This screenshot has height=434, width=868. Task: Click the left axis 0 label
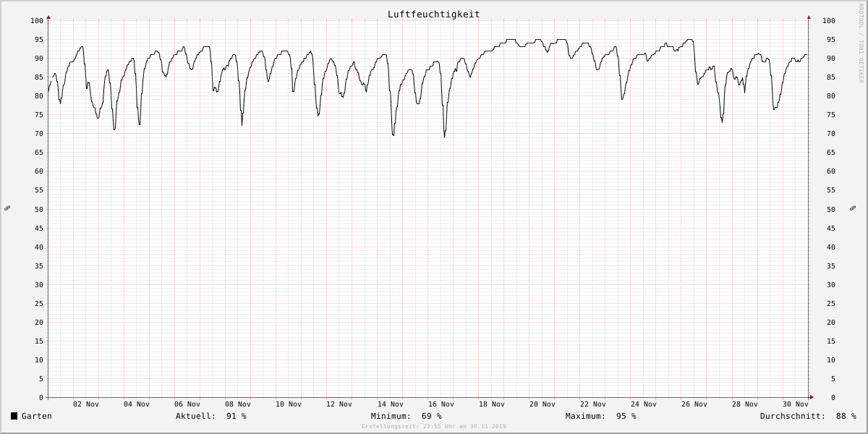[41, 397]
